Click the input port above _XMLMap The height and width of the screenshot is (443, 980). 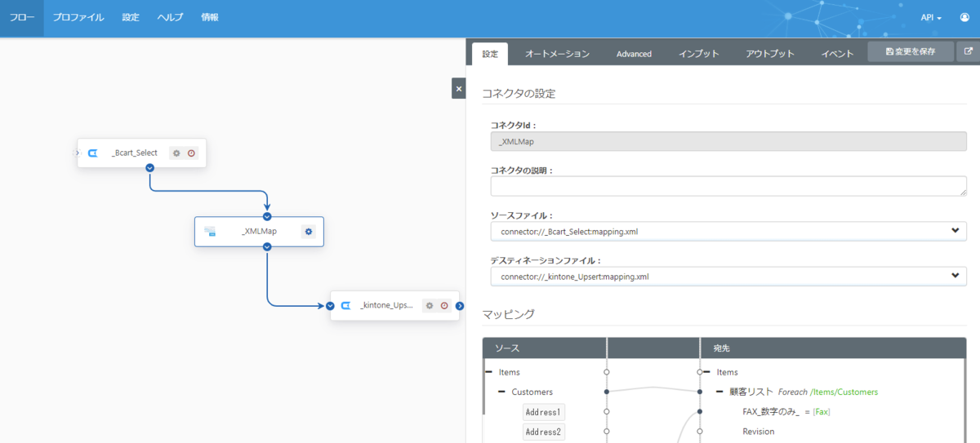[267, 216]
